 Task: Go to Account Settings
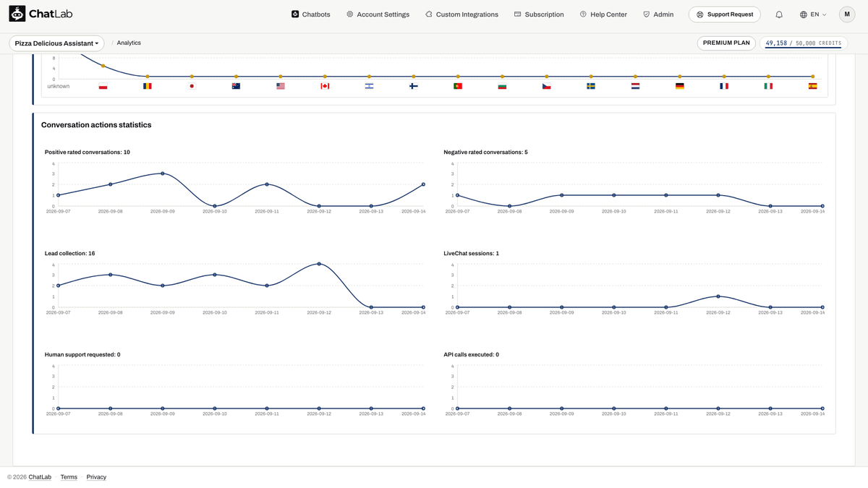point(378,14)
